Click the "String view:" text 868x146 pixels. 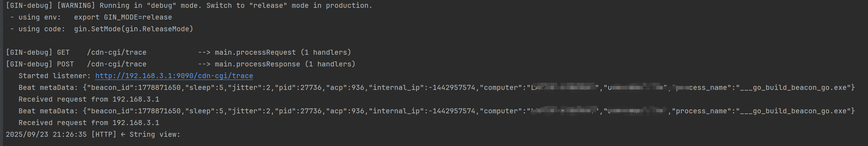point(155,135)
